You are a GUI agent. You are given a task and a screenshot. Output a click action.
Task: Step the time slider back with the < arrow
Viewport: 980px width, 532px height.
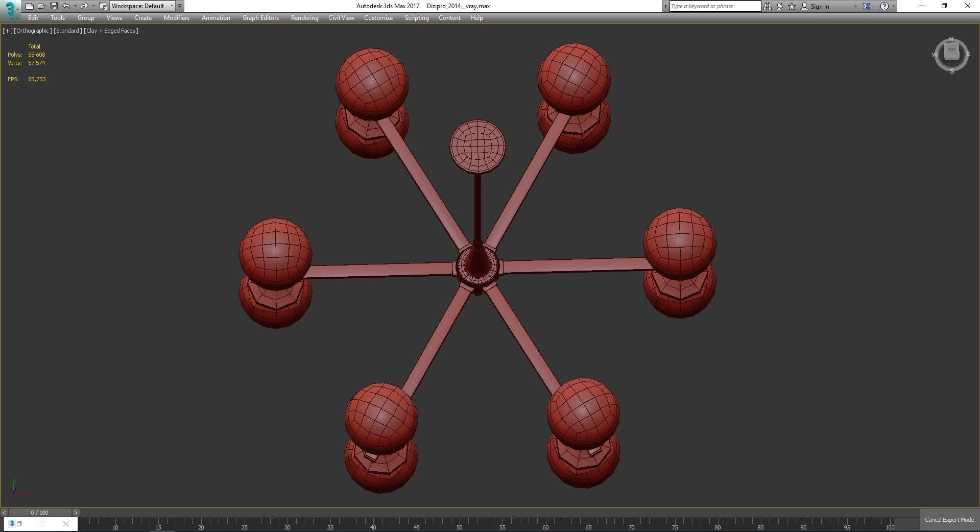point(4,513)
